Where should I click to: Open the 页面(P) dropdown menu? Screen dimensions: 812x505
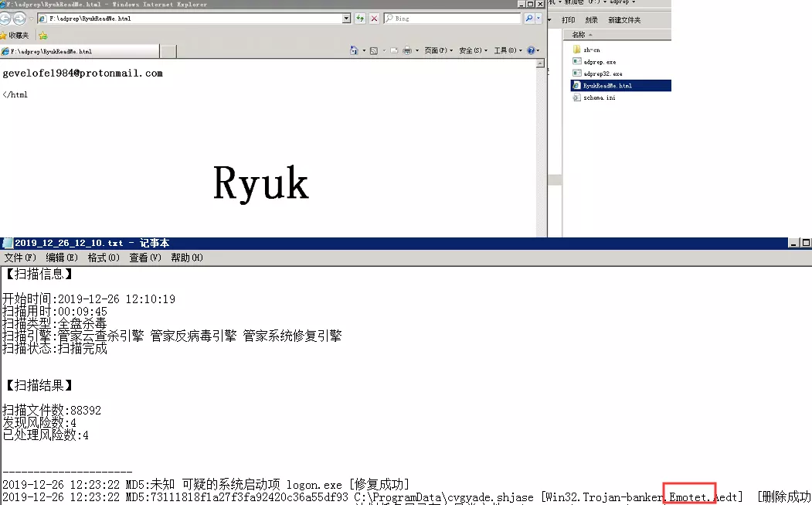point(437,50)
